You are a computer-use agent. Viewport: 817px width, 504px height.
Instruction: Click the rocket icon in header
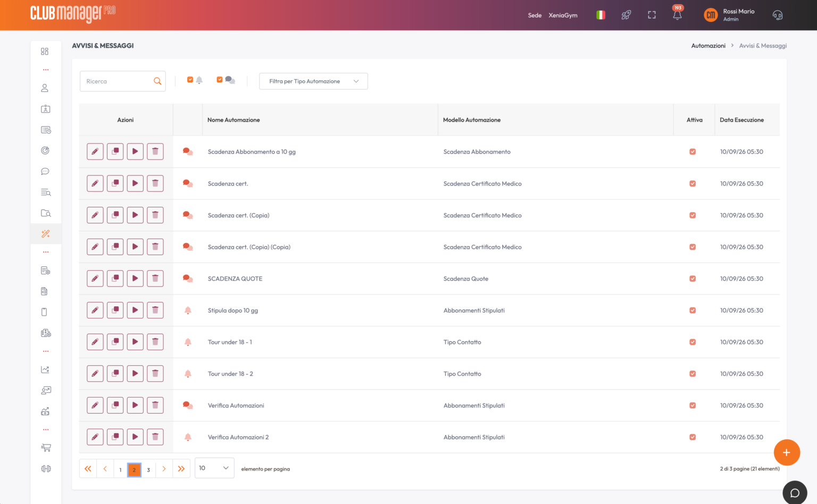[x=626, y=15]
